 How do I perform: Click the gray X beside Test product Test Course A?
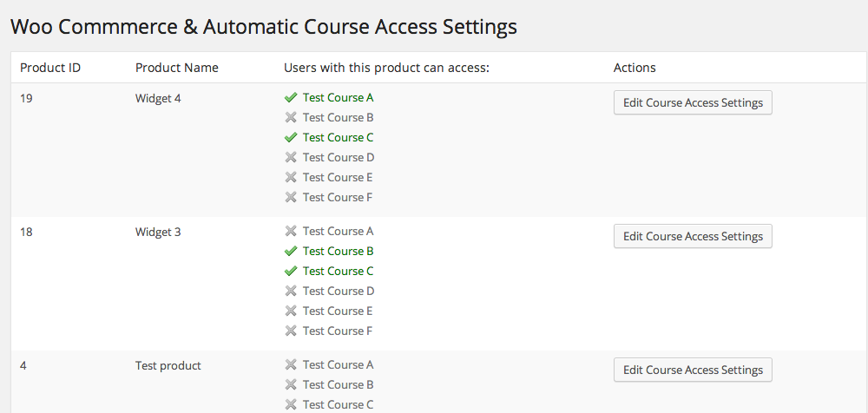[291, 364]
